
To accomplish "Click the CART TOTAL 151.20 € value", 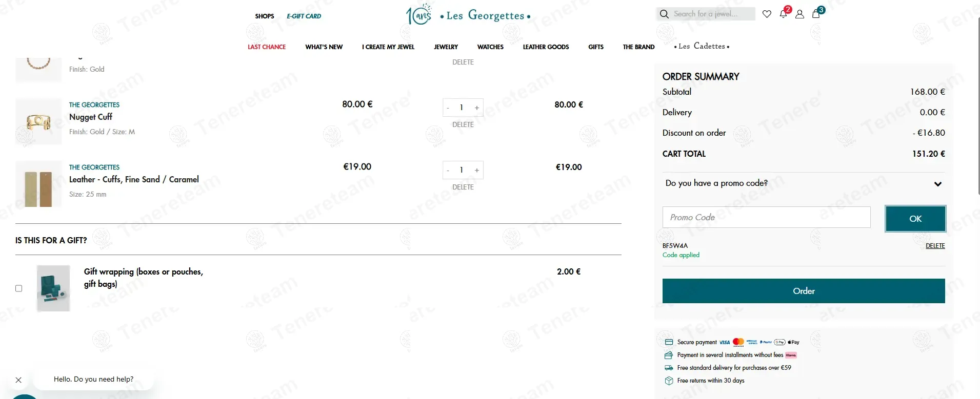I will pos(928,154).
